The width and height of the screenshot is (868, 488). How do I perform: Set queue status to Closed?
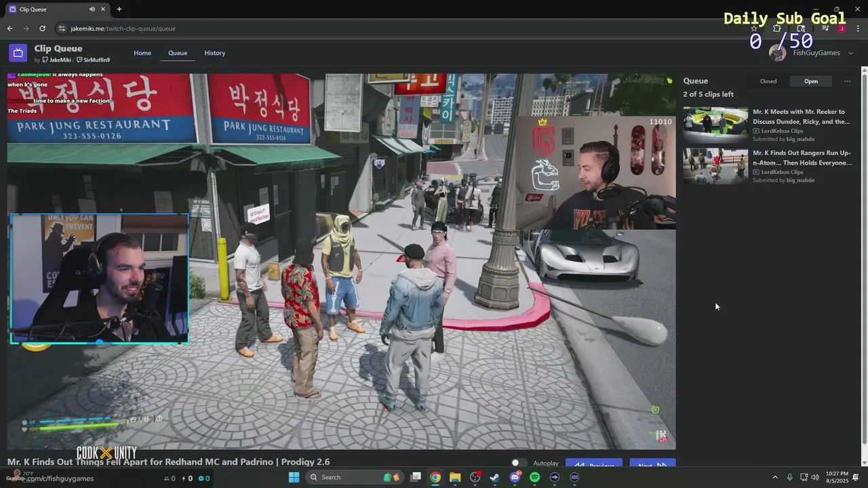[x=768, y=81]
